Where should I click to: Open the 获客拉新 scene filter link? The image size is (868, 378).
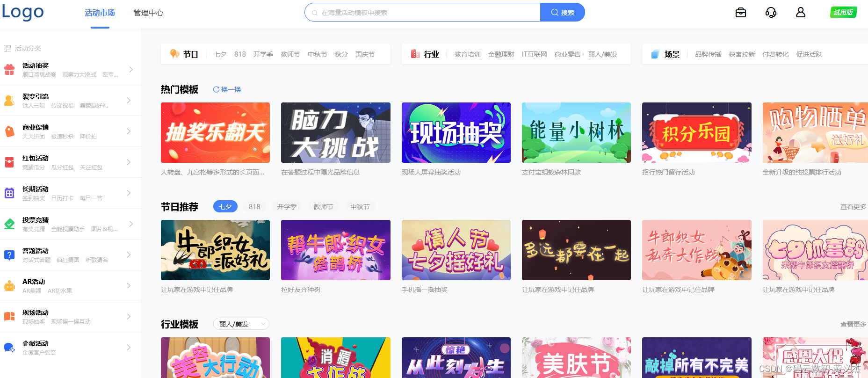coord(742,54)
